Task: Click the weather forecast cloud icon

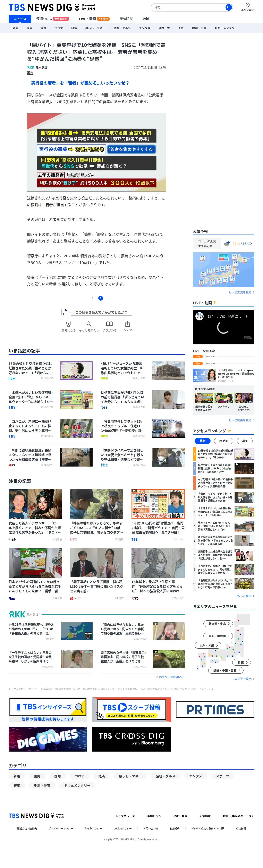Action: [227, 243]
